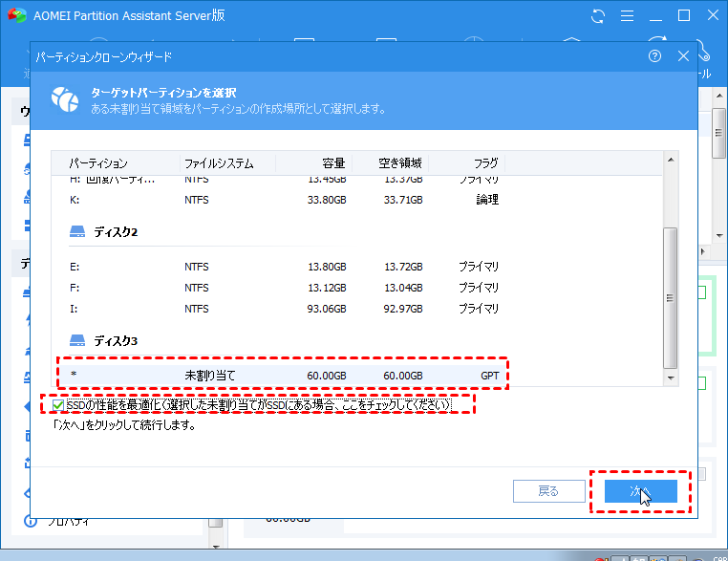
Task: Click the AOMEI Partition Assistant logo icon
Action: point(17,16)
